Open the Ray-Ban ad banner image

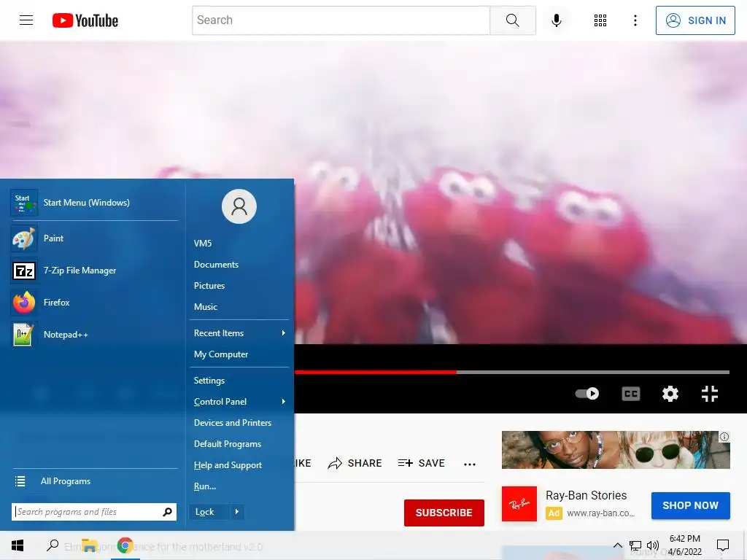(616, 450)
